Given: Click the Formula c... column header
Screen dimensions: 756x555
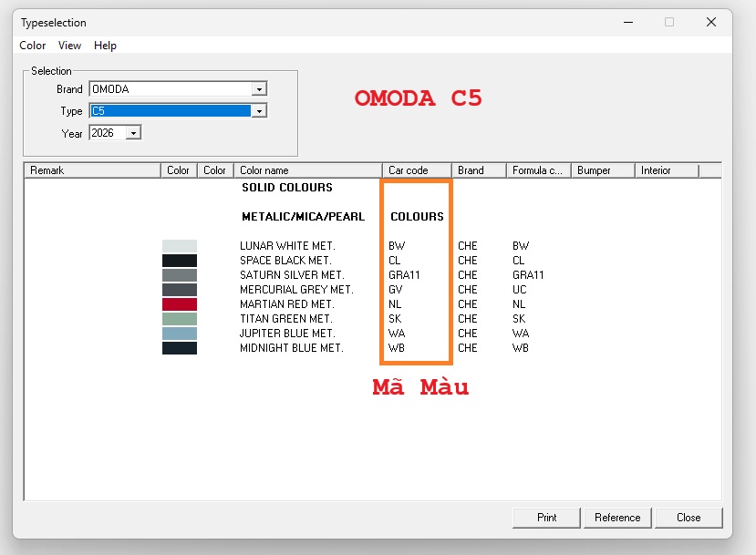Looking at the screenshot, I should pos(539,170).
